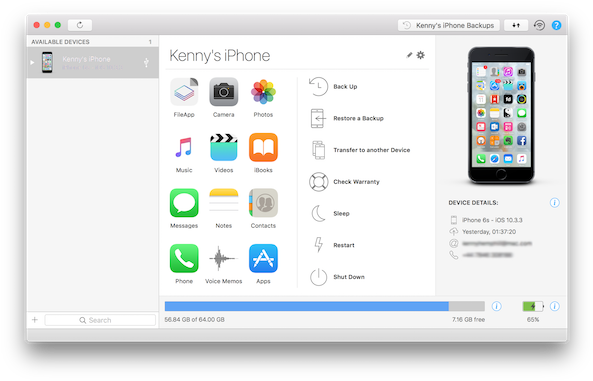The height and width of the screenshot is (381, 593).
Task: Click the iPhone screen preview image
Action: click(x=501, y=115)
